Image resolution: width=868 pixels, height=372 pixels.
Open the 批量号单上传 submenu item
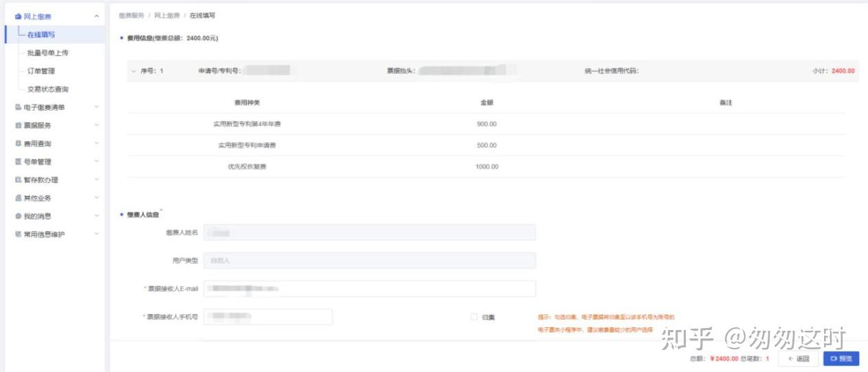(x=47, y=53)
